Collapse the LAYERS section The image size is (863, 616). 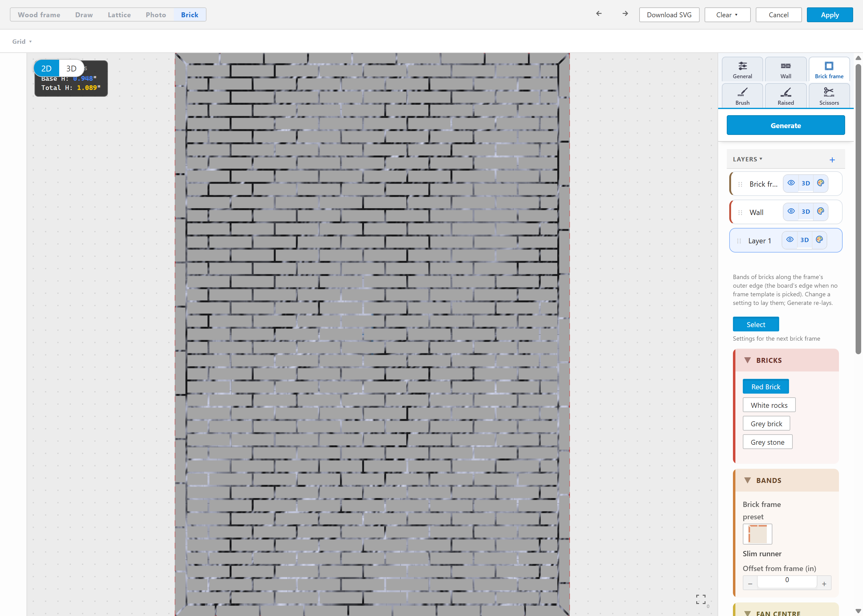(x=747, y=159)
